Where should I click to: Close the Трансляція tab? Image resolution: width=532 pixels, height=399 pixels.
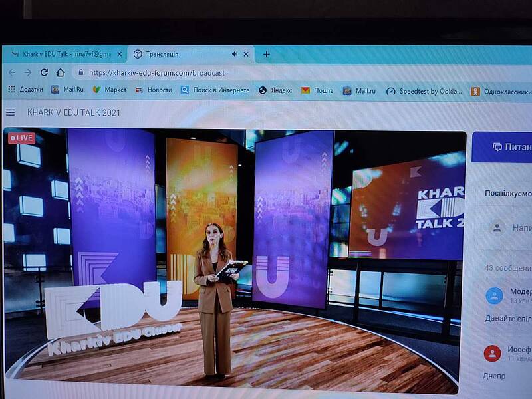pos(246,55)
